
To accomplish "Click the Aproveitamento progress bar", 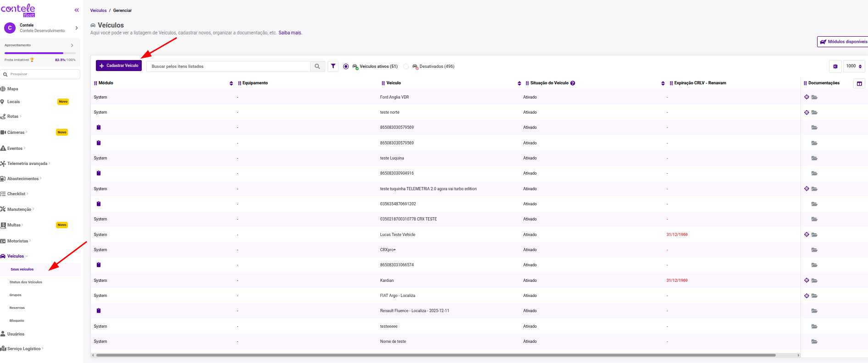I will (40, 53).
